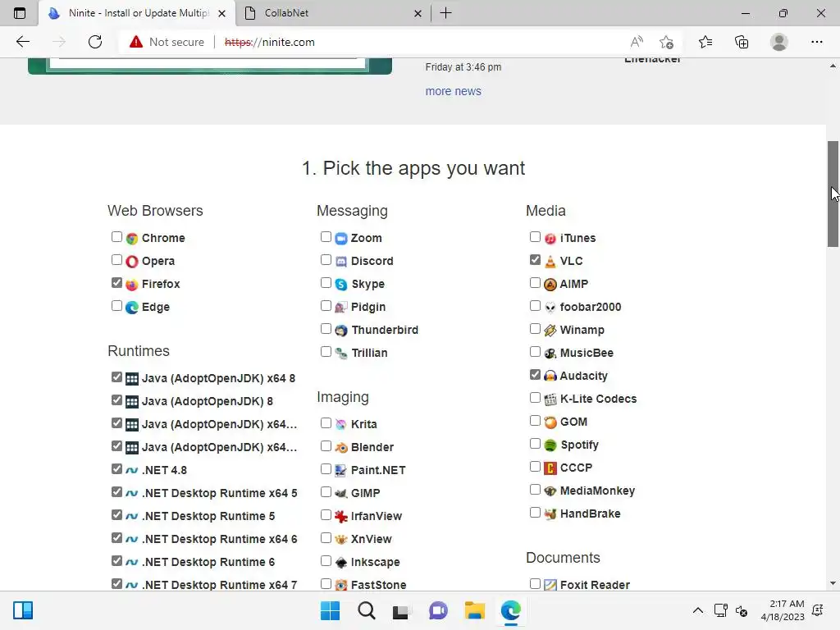Click the AIMP app icon
This screenshot has height=630, width=840.
tap(550, 285)
